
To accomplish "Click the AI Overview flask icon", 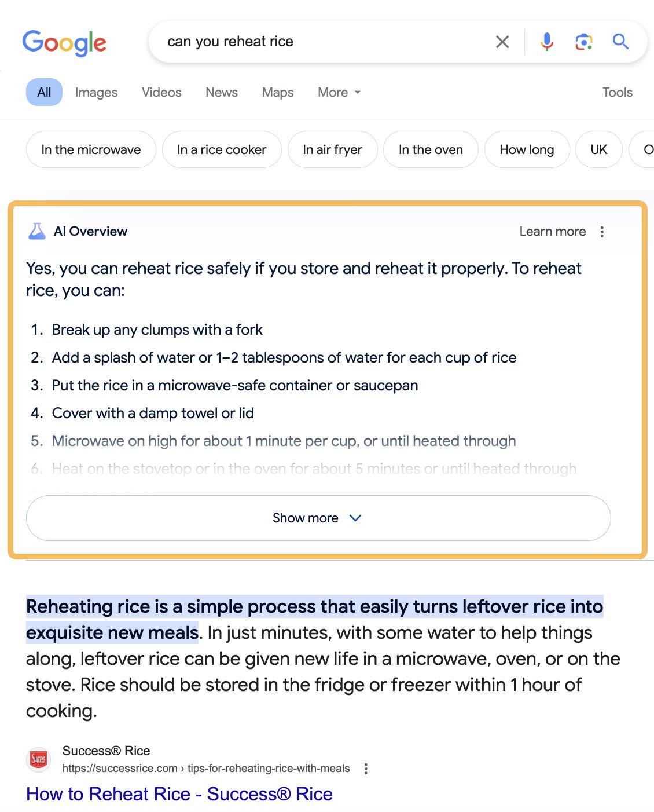I will pos(36,231).
